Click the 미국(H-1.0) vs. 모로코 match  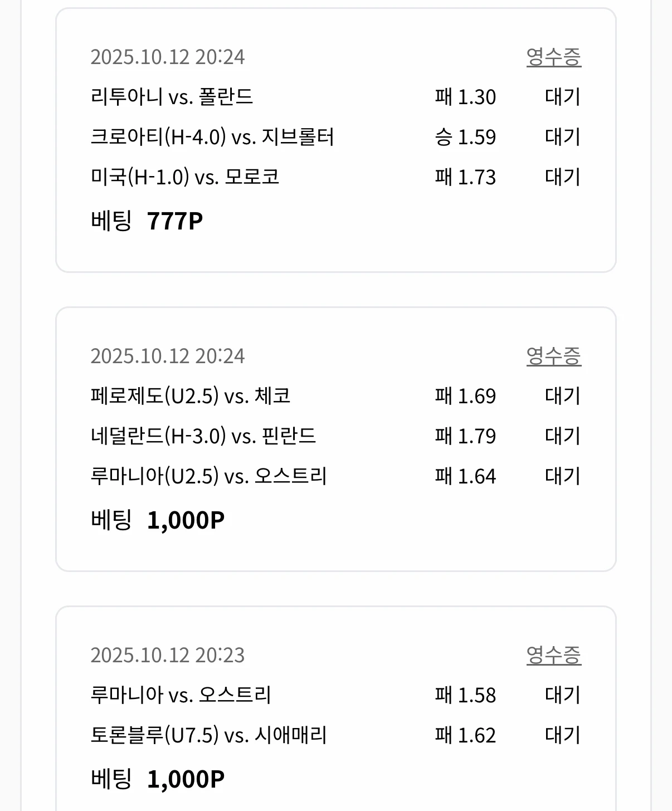click(184, 177)
